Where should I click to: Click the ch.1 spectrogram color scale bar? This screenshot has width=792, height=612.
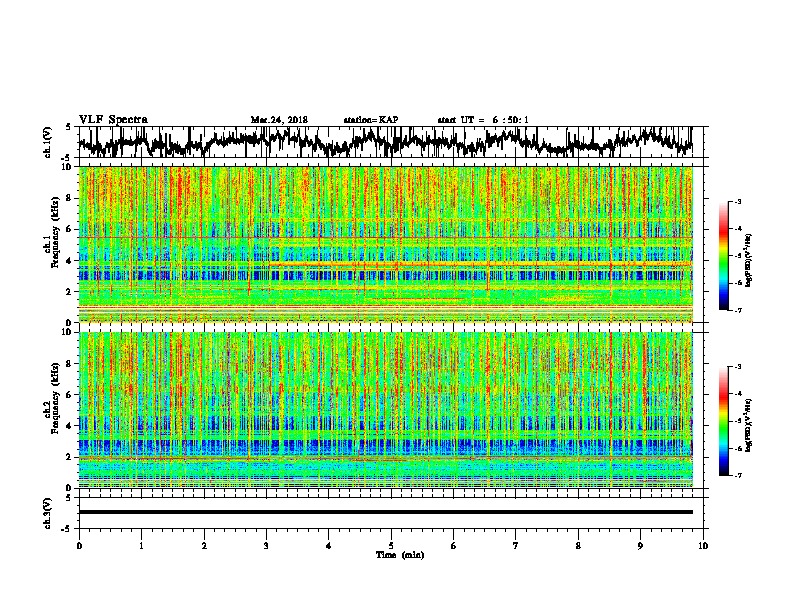tap(723, 256)
